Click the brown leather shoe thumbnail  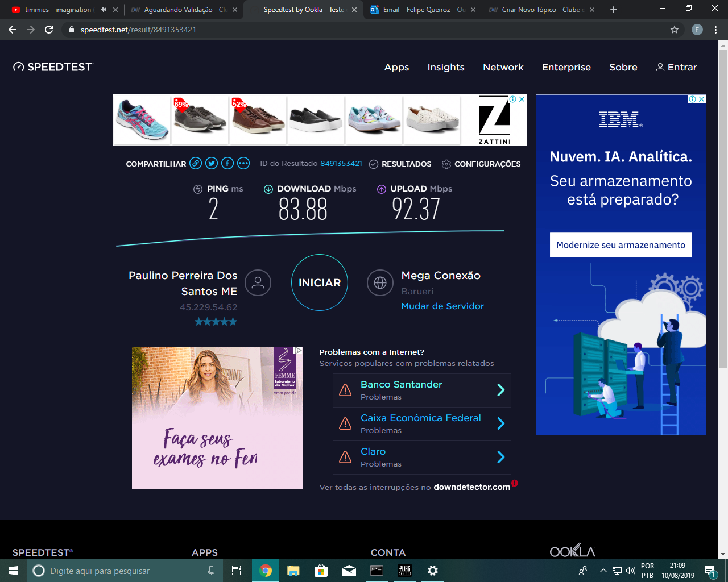(x=258, y=119)
